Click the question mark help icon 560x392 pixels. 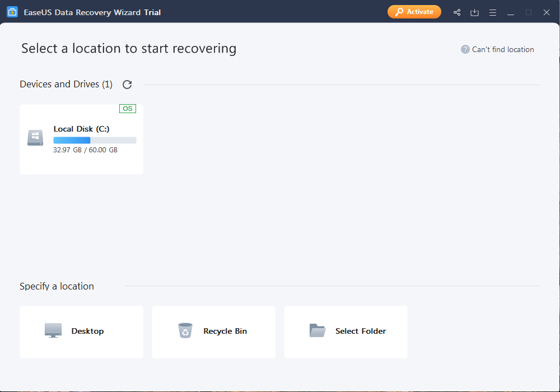(x=465, y=49)
